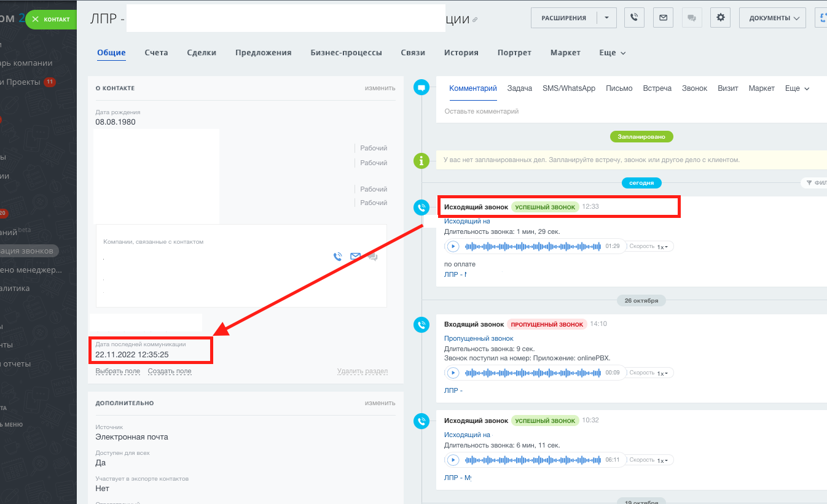Viewport: 827px width, 504px height.
Task: Play the 06:11 outgoing call recording
Action: tap(453, 460)
